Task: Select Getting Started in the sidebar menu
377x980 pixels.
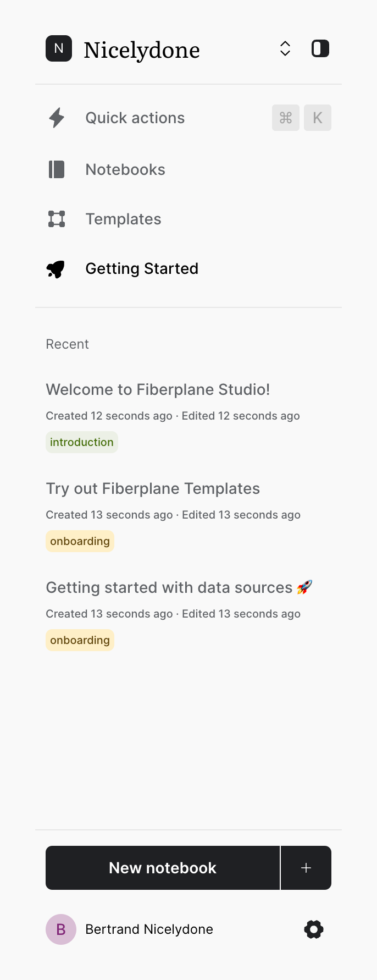Action: click(x=142, y=268)
